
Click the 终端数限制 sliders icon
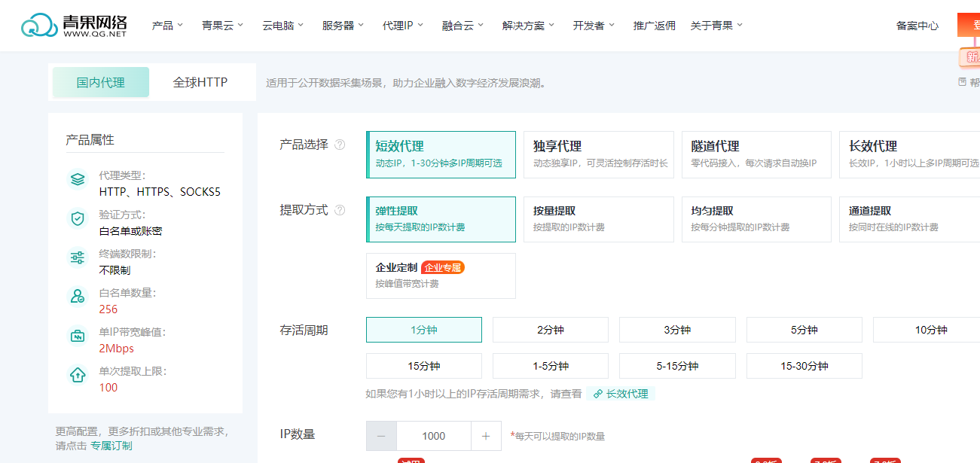pos(78,258)
